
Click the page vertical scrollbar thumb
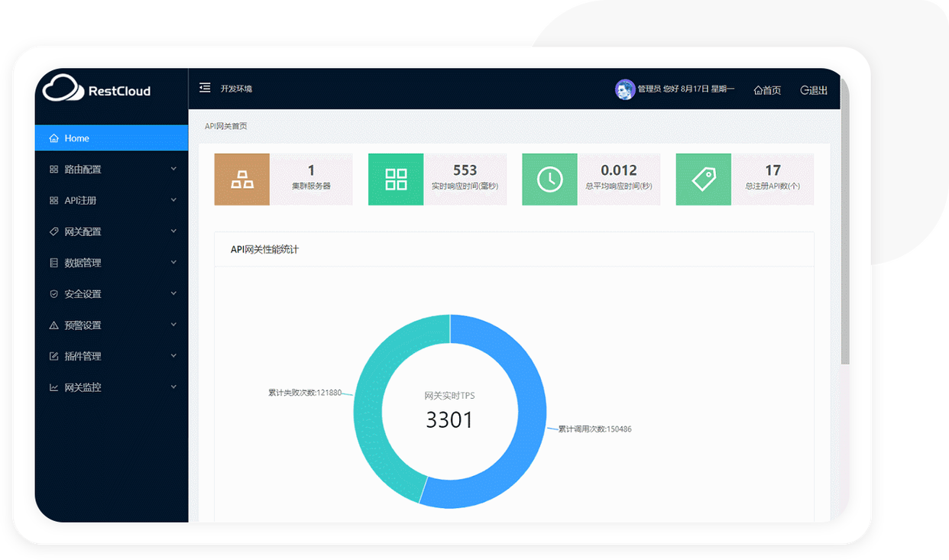[844, 222]
